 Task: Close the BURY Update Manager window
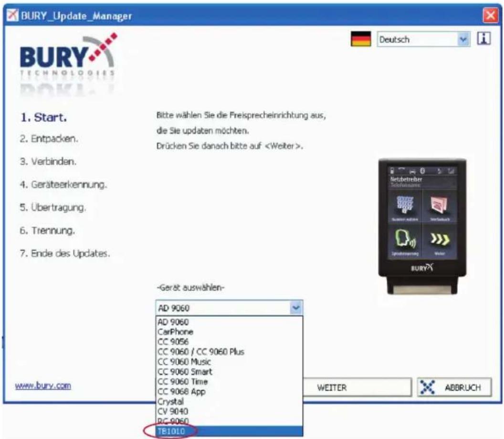[490, 15]
